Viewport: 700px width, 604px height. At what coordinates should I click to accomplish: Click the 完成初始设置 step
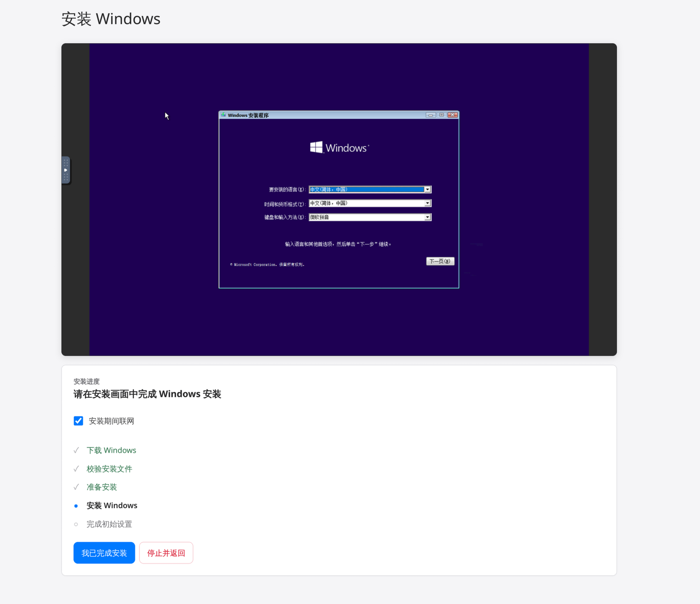[109, 524]
